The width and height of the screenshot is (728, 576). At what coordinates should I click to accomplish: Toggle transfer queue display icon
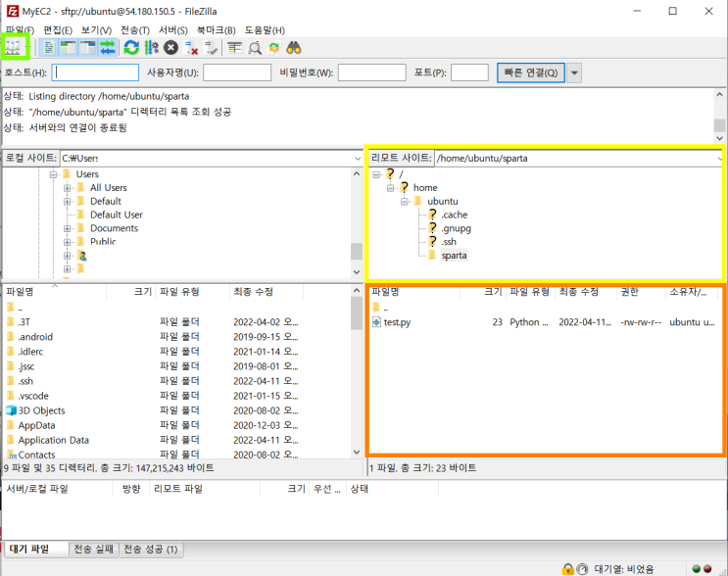(108, 48)
